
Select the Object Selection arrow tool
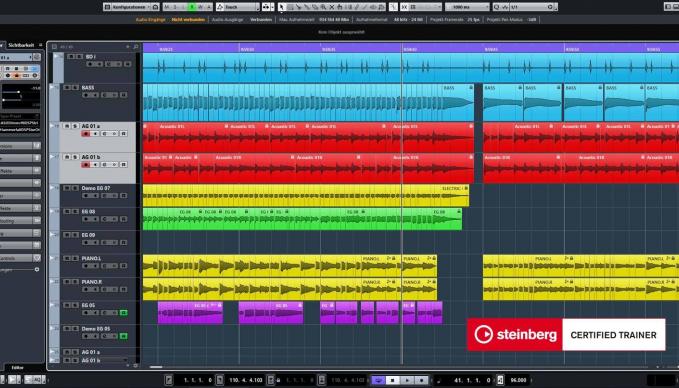(x=282, y=7)
